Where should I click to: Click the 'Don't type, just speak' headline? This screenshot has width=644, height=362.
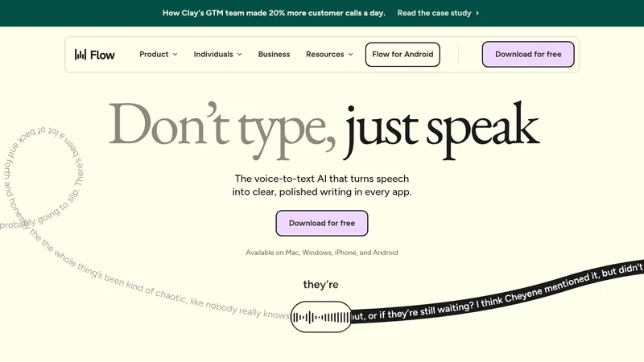pos(324,130)
